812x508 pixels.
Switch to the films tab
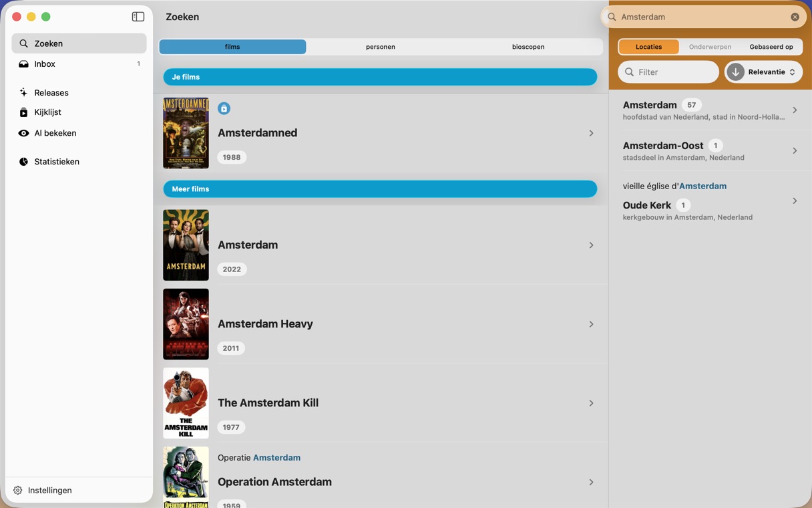click(232, 47)
